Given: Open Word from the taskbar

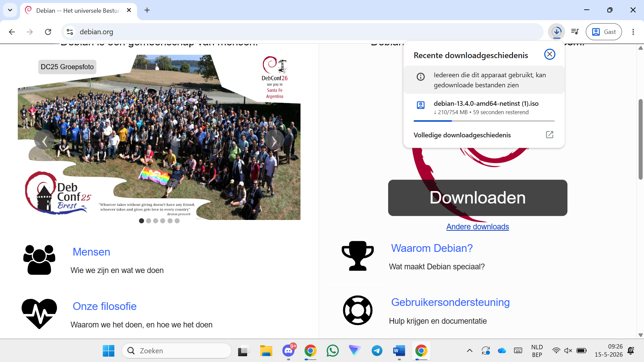Looking at the screenshot, I should [x=399, y=351].
